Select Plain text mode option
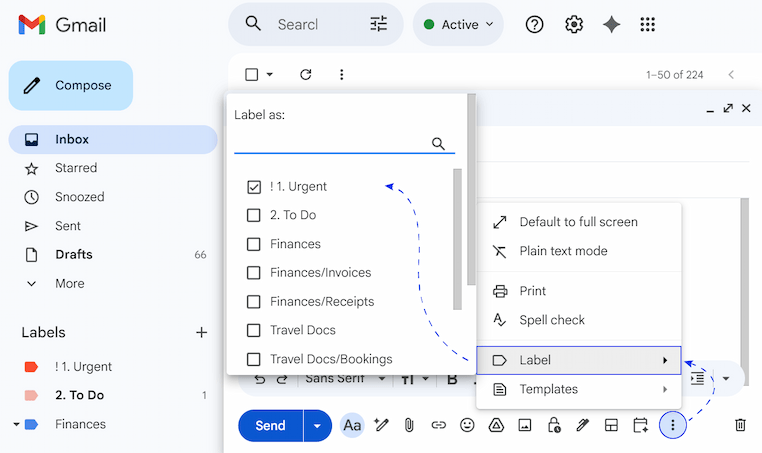Screen dimensions: 762x453 tap(579, 251)
